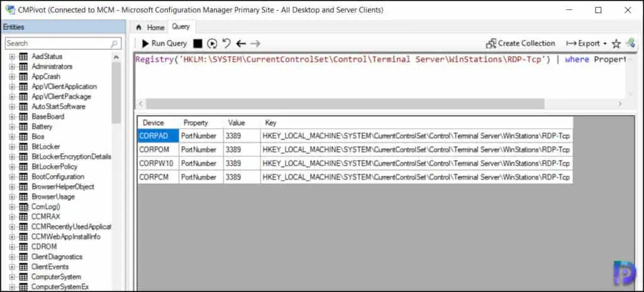Select ComputerSystem table icon
This screenshot has width=644, height=292.
pyautogui.click(x=23, y=277)
